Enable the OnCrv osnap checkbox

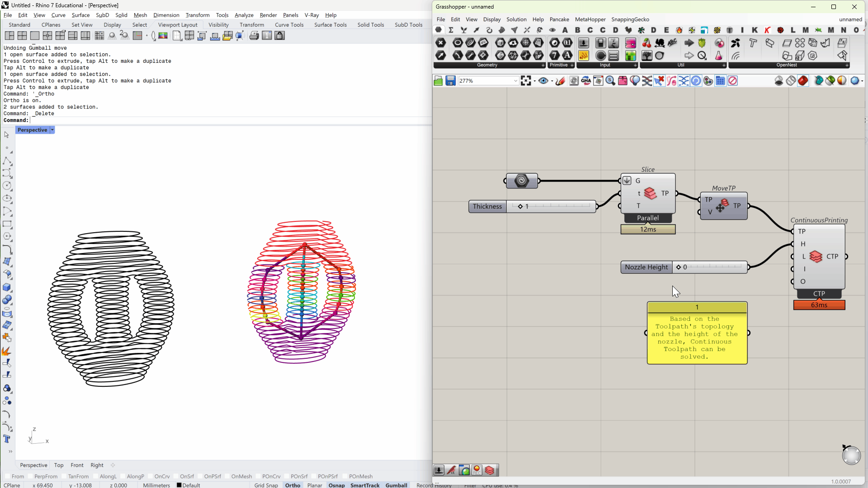151,476
